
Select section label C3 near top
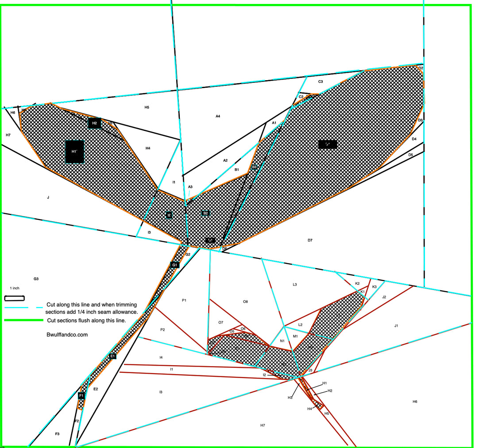(321, 81)
